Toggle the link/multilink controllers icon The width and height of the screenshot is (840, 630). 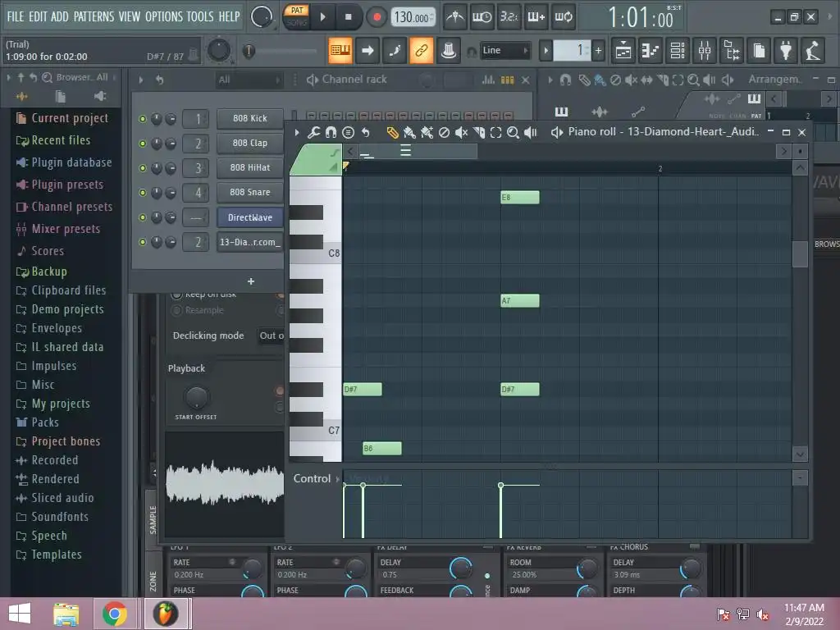tap(421, 50)
